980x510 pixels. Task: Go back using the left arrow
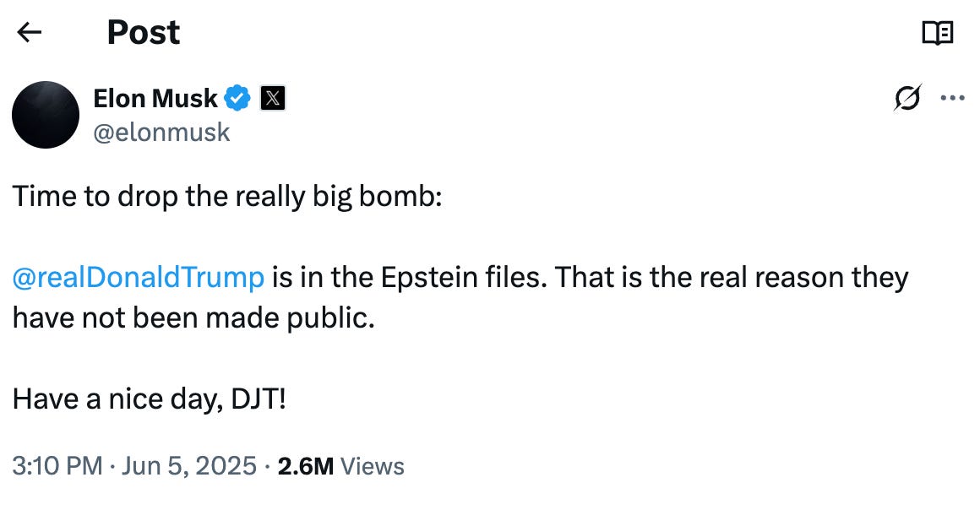tap(29, 32)
